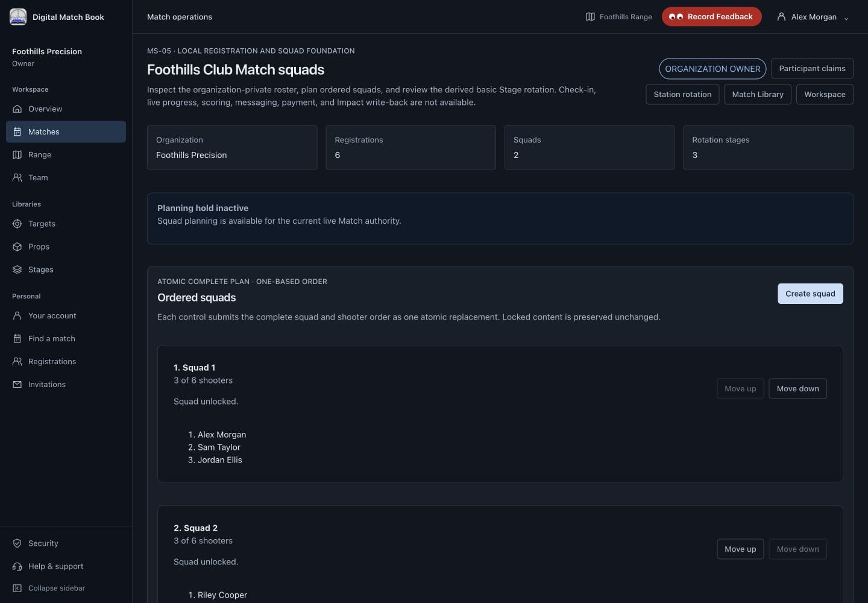Viewport: 868px width, 603px height.
Task: Click the Overview home icon
Action: pyautogui.click(x=17, y=109)
